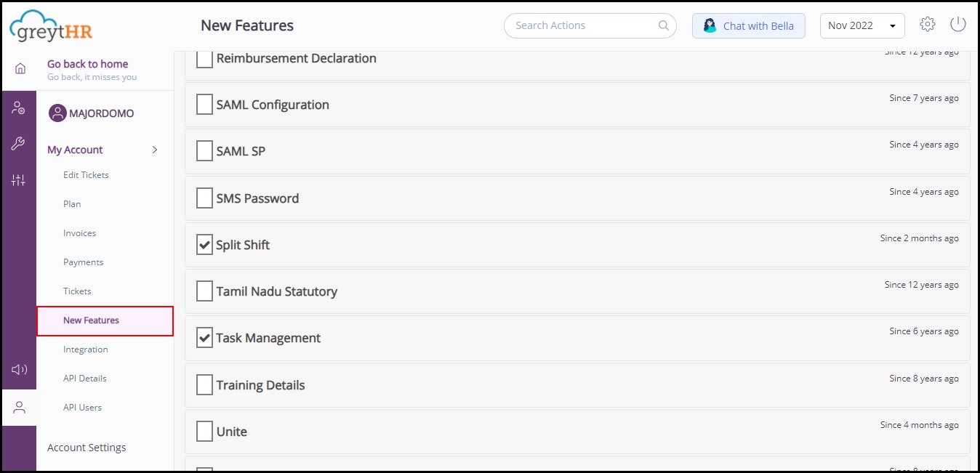Open the user settings icon in sidebar
This screenshot has width=980, height=473.
click(19, 108)
